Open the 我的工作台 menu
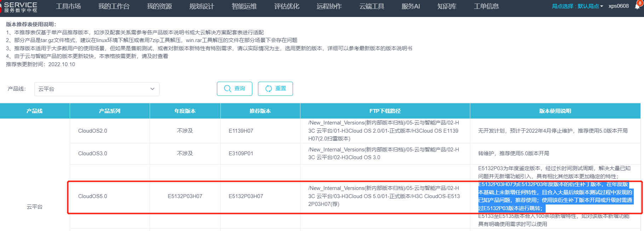This screenshot has height=231, width=644. (114, 6)
